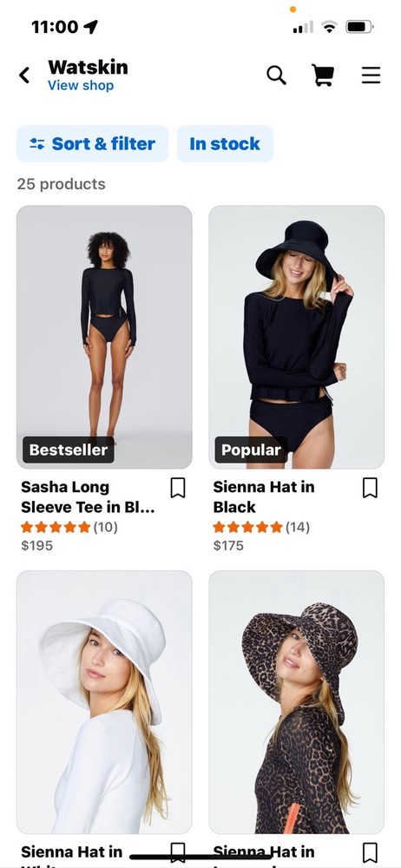Save the leopard Sienna Hat with its bookmark icon
This screenshot has width=401, height=868.
[370, 852]
